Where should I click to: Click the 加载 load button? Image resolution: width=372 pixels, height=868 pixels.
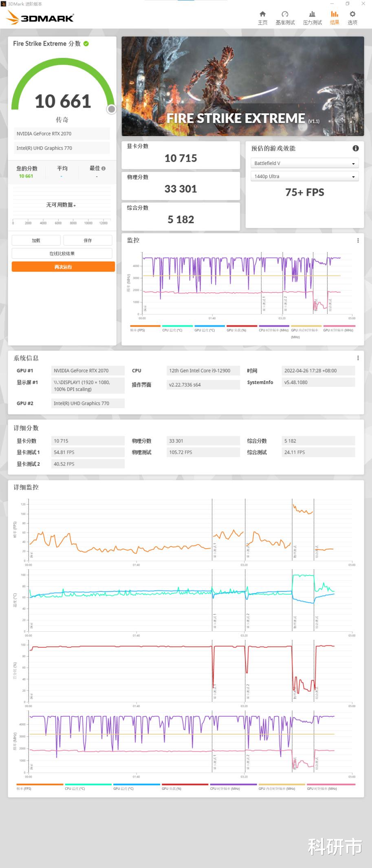(36, 240)
